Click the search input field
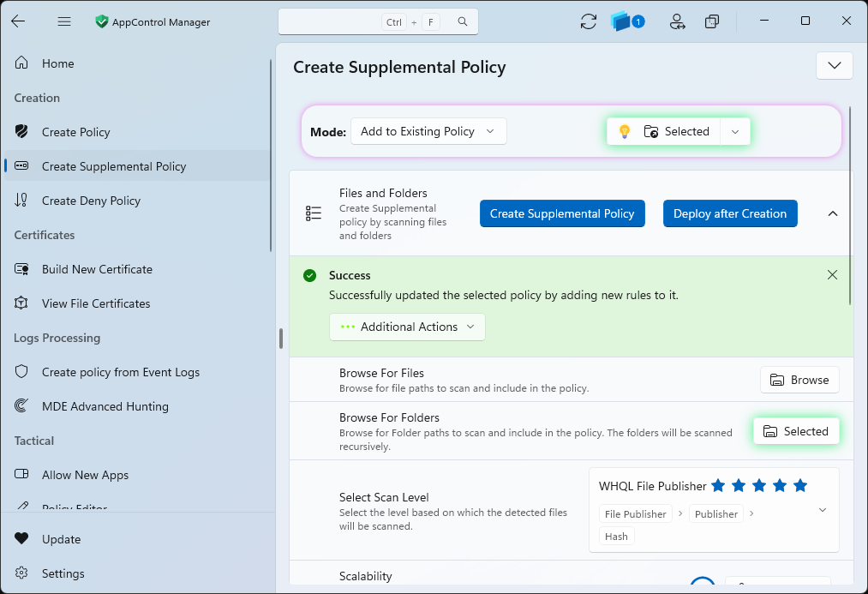 330,21
